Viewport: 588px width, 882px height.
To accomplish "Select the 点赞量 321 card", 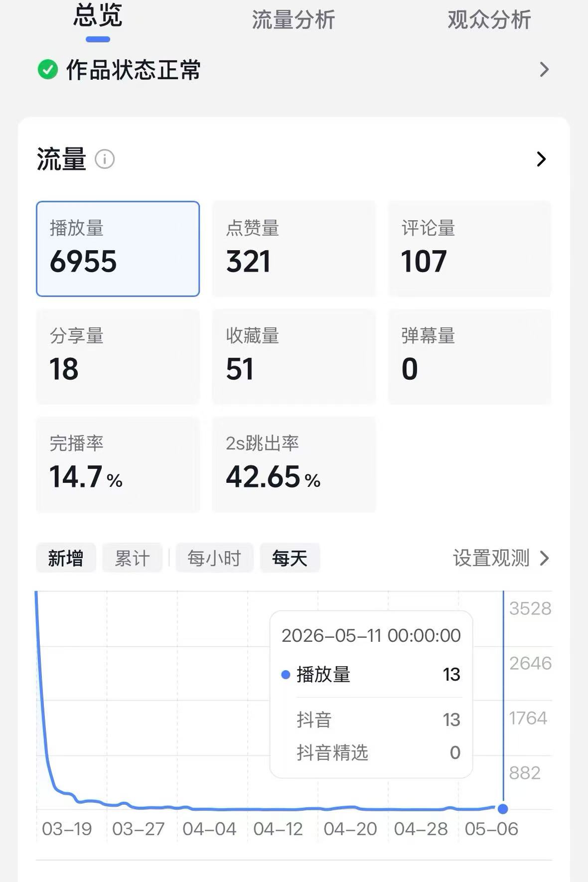I will (x=294, y=249).
